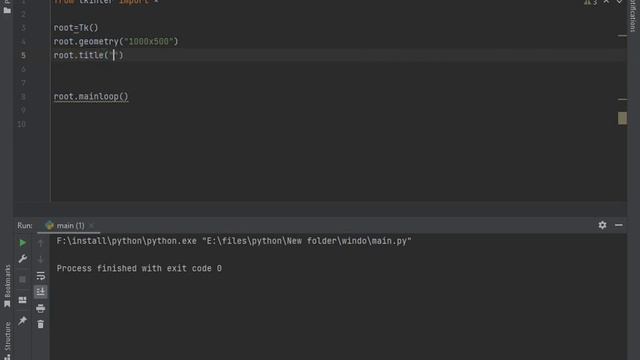
Task: Click the python.exe command line output
Action: [x=234, y=241]
